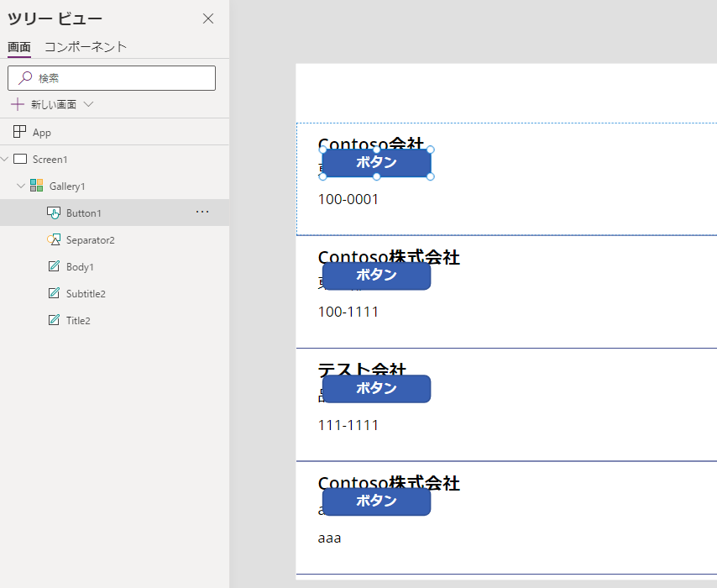Click Contoso株式会社 title above aaa
717x588 pixels.
tap(389, 482)
